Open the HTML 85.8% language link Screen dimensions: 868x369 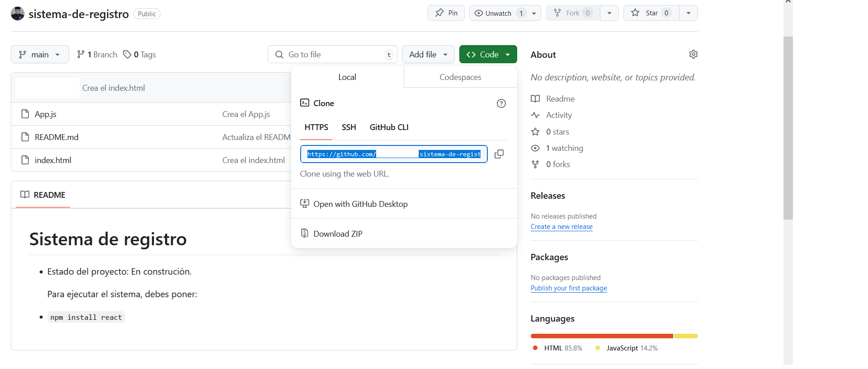pos(558,348)
